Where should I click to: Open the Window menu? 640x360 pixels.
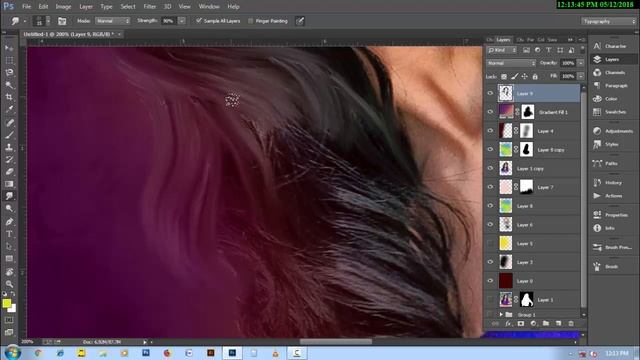click(209, 7)
